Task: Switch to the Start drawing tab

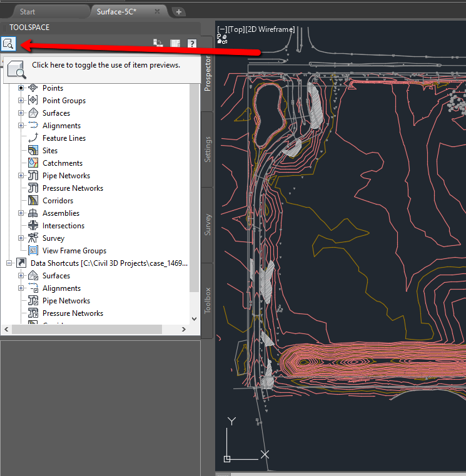Action: click(28, 12)
